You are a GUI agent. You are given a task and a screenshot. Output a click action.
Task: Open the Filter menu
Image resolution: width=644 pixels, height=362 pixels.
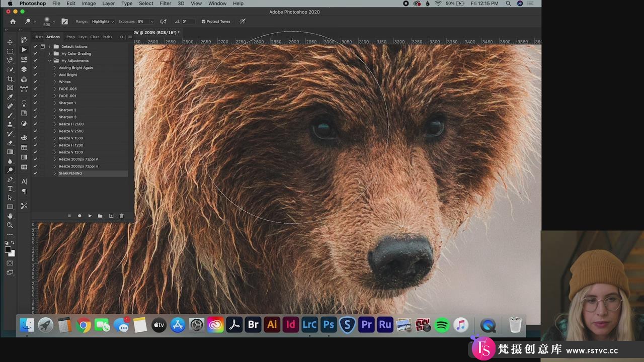coord(166,4)
